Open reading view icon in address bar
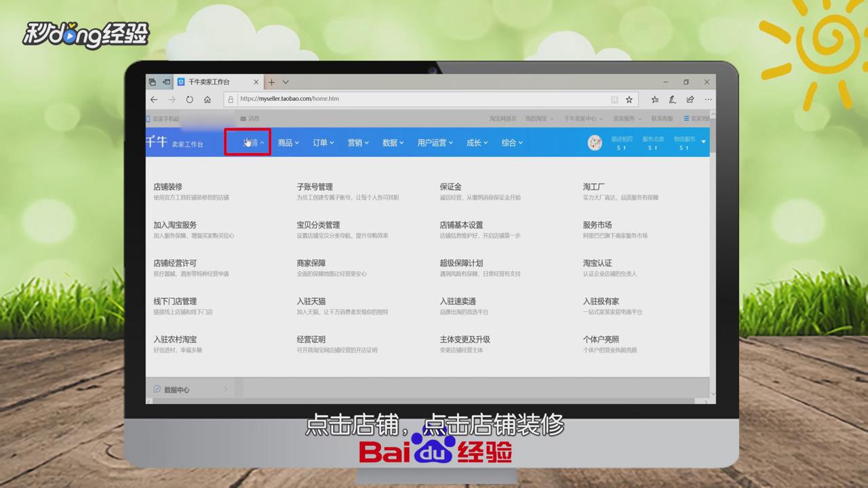This screenshot has height=488, width=868. tap(614, 99)
